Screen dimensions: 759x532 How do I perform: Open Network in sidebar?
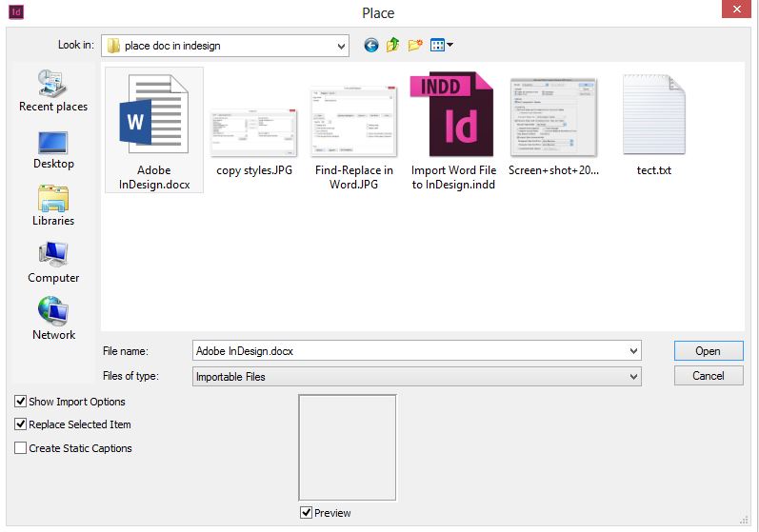pos(53,319)
